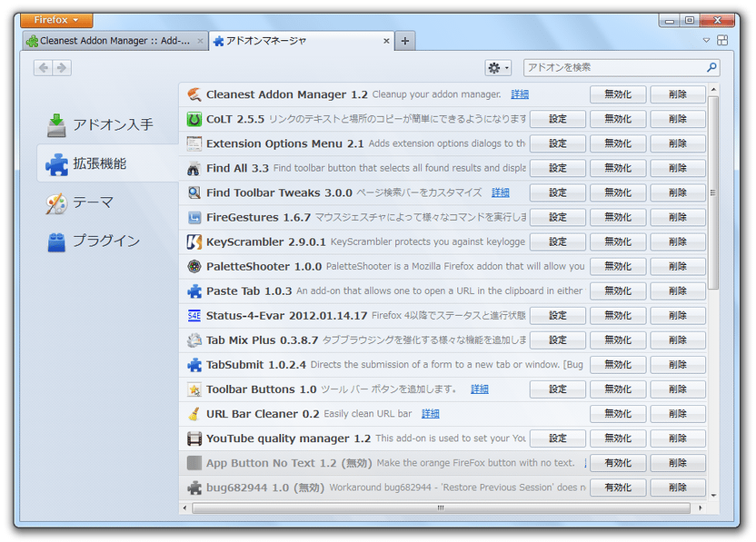Click the Tab Mix Plus icon

coord(194,340)
